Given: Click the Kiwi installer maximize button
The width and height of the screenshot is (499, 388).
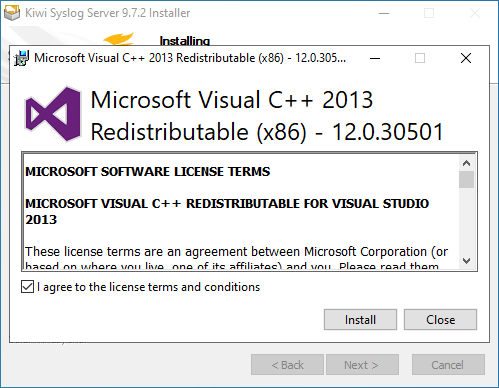Looking at the screenshot, I should coord(429,13).
